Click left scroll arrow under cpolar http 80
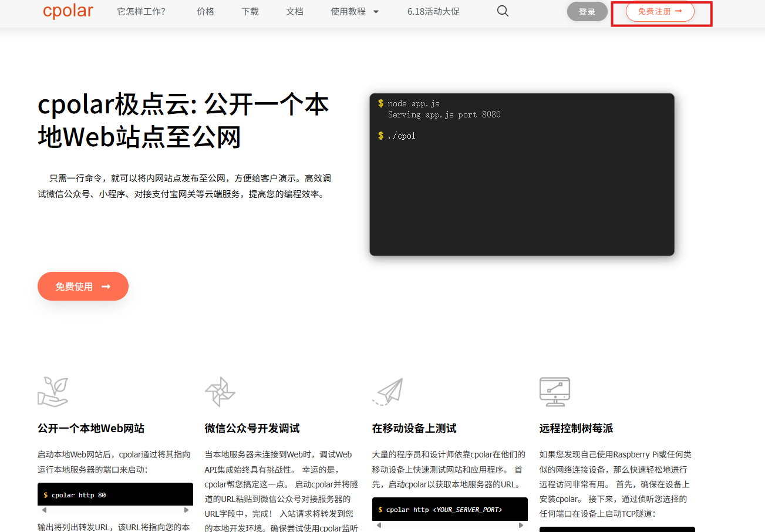The width and height of the screenshot is (765, 532). [x=43, y=510]
